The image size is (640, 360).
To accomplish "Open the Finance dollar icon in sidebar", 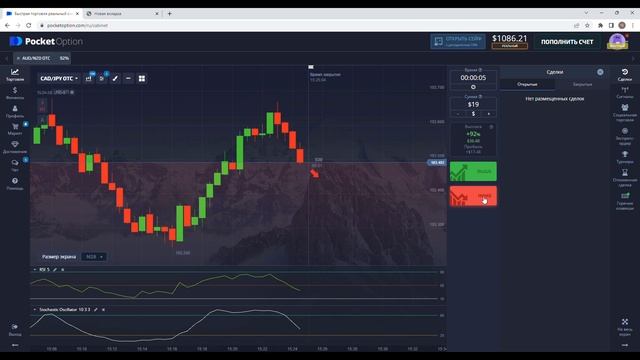I will (x=15, y=93).
